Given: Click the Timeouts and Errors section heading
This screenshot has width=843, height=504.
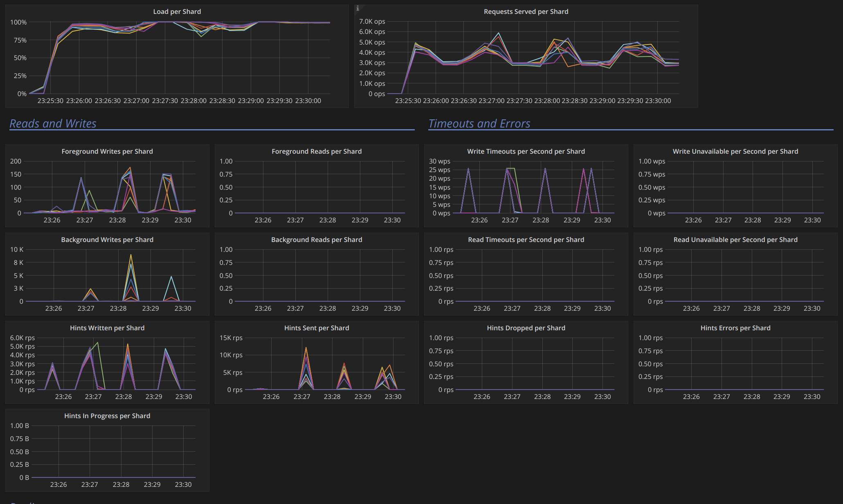Looking at the screenshot, I should (x=479, y=123).
